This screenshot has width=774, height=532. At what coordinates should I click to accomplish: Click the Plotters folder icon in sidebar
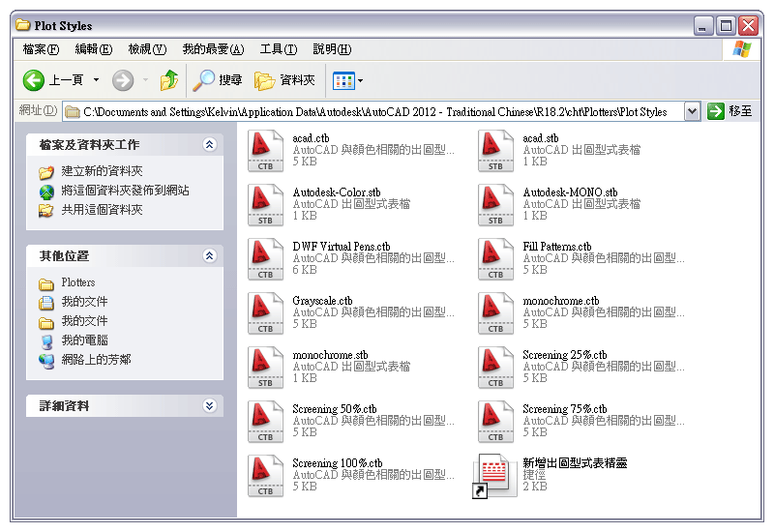[45, 283]
